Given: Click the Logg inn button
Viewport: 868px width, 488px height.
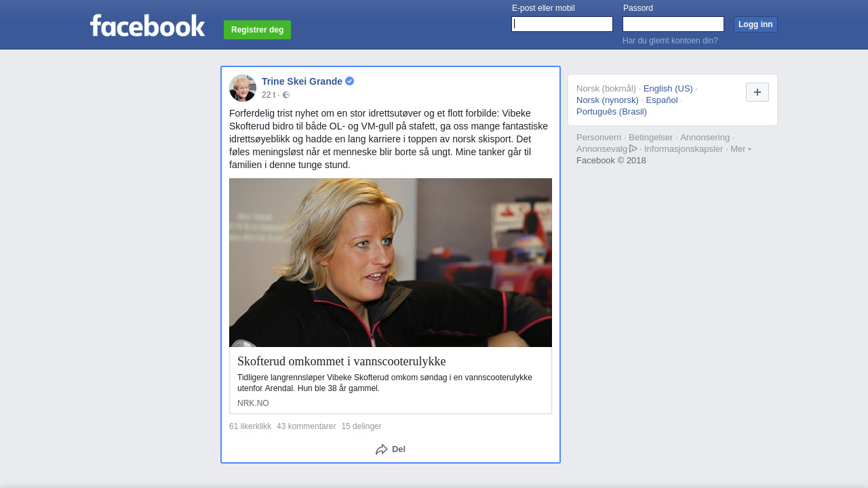Looking at the screenshot, I should click(755, 24).
